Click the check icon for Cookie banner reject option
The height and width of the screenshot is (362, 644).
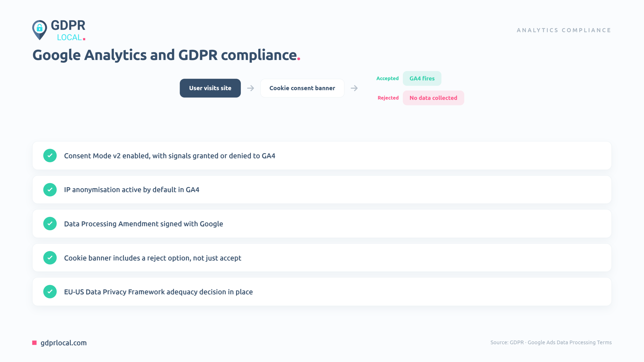[x=50, y=258]
